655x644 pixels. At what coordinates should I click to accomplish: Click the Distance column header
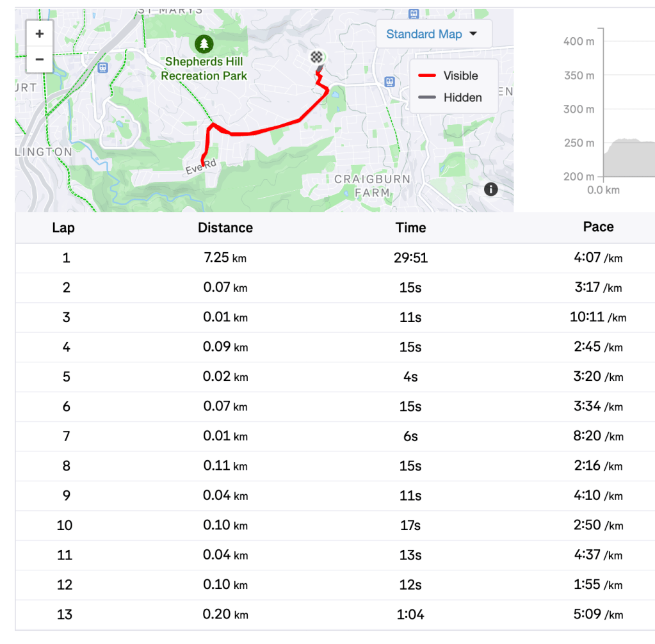click(225, 228)
